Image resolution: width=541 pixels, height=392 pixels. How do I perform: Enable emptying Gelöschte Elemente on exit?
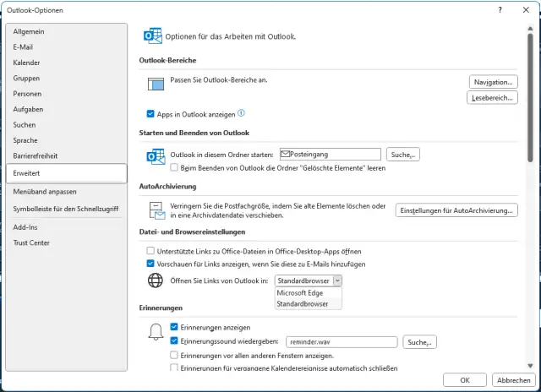click(174, 168)
